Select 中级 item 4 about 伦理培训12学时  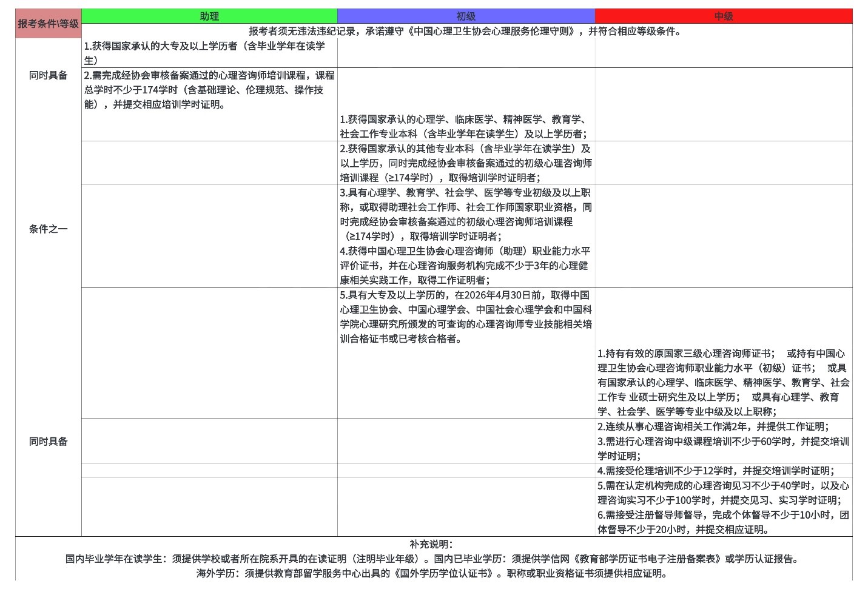click(716, 471)
